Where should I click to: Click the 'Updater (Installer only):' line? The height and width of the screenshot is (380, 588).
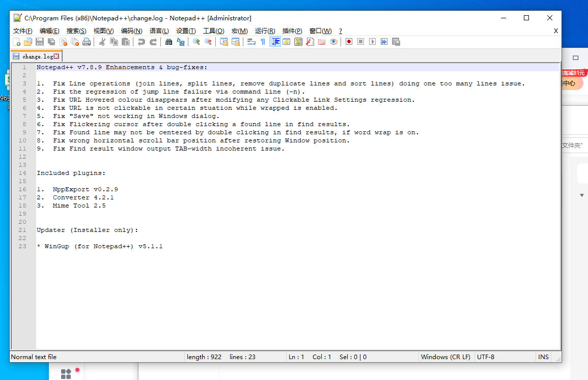click(x=88, y=230)
